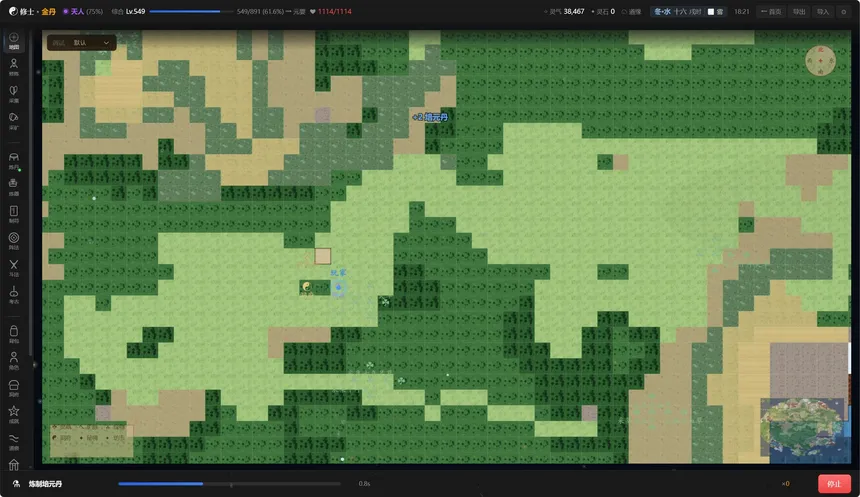Open the shop stall icon in sidebar

tap(14, 388)
